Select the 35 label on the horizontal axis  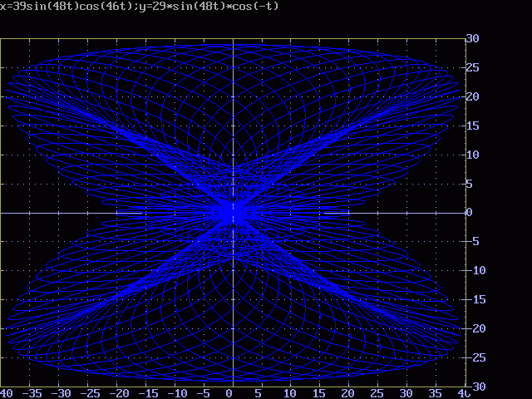pos(434,393)
